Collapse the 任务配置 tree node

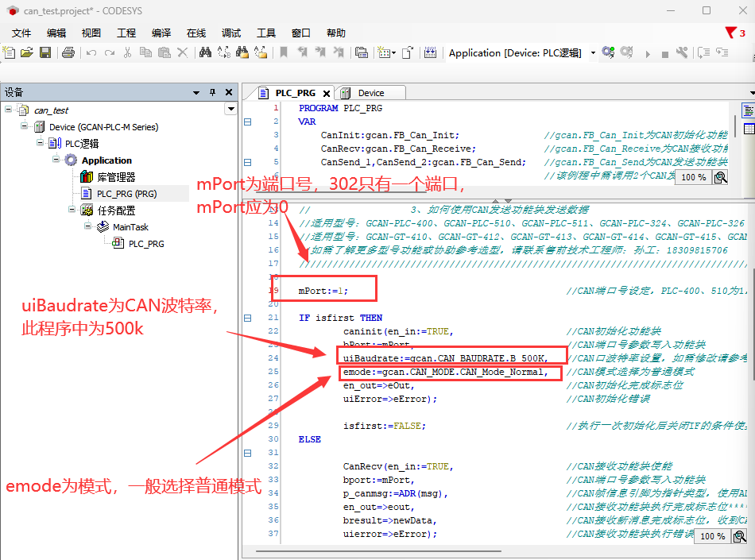point(72,209)
